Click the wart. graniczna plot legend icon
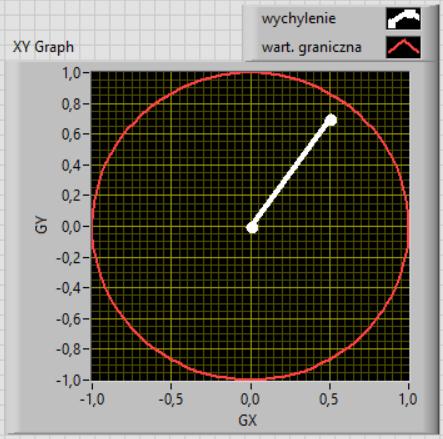Image resolution: width=443 pixels, height=439 pixels. coord(403,47)
